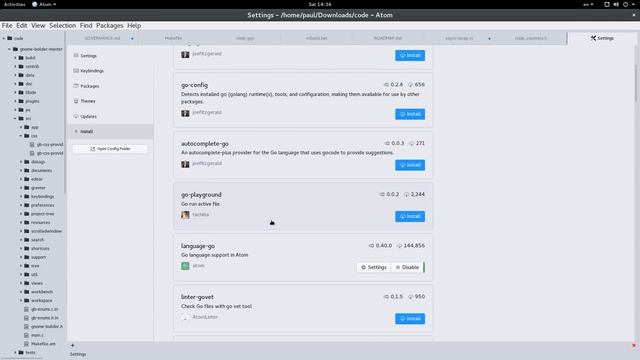
Task: Open the Packages section
Action: click(x=110, y=86)
